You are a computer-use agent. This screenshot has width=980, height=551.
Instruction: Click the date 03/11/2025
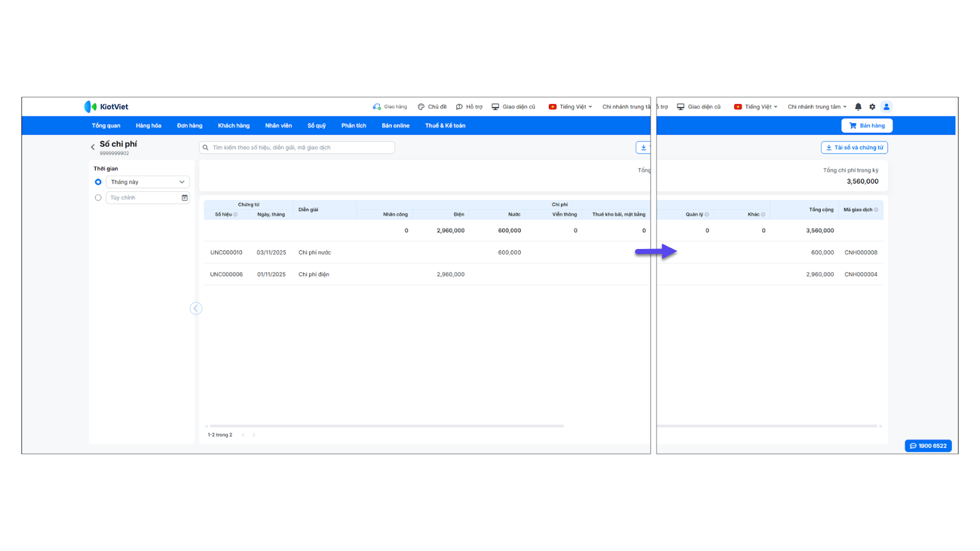(x=271, y=252)
